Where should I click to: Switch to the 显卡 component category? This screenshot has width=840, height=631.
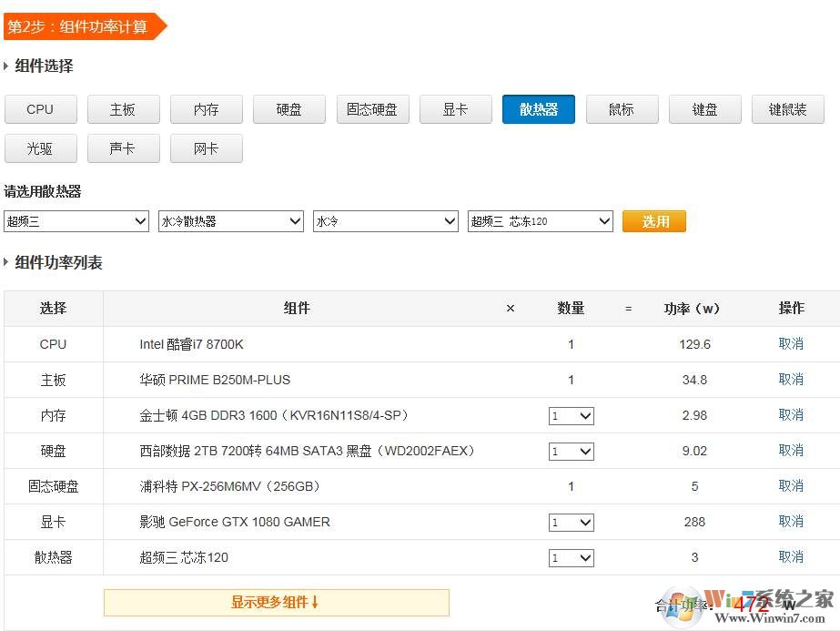click(455, 109)
